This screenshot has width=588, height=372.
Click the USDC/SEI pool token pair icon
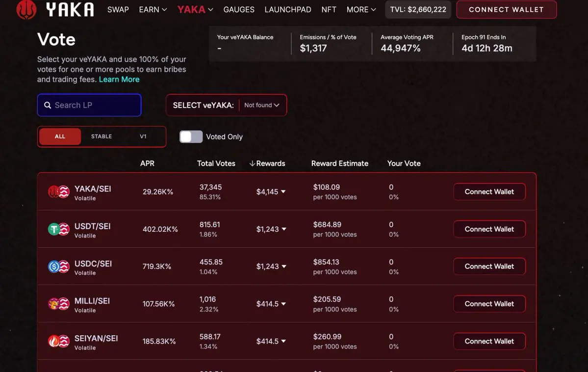point(58,266)
